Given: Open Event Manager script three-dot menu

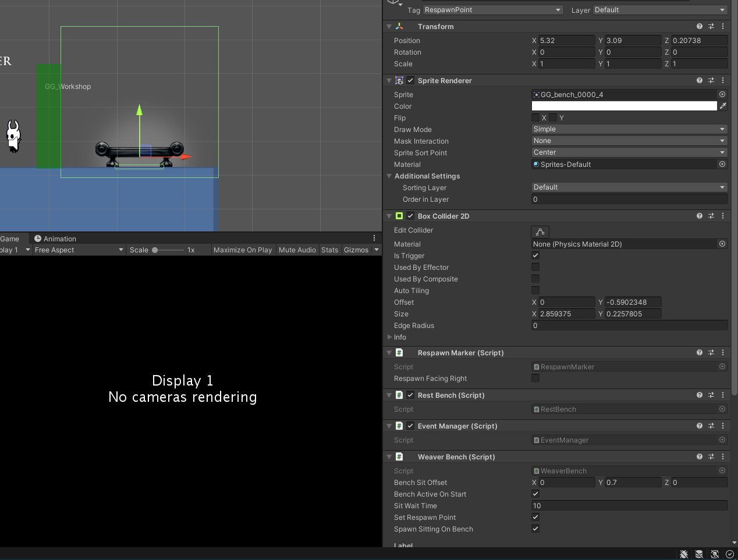Looking at the screenshot, I should coord(722,426).
